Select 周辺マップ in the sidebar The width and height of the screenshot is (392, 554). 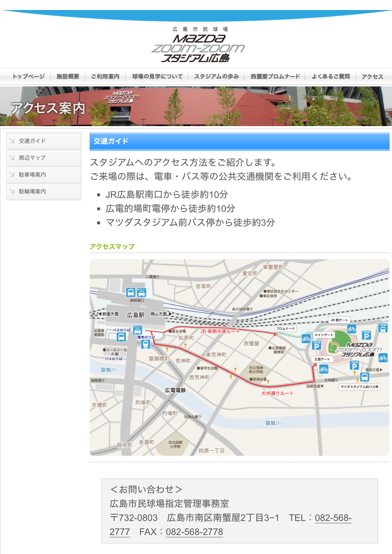tap(44, 158)
